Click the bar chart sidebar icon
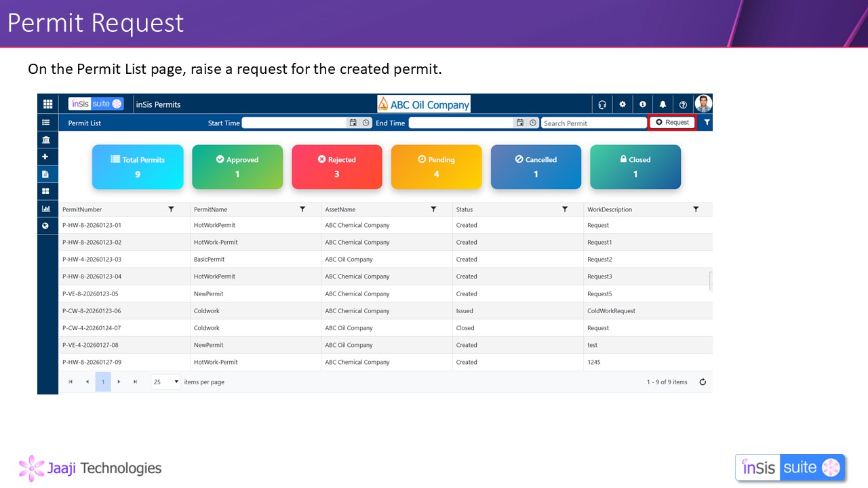The width and height of the screenshot is (868, 488). pos(46,209)
